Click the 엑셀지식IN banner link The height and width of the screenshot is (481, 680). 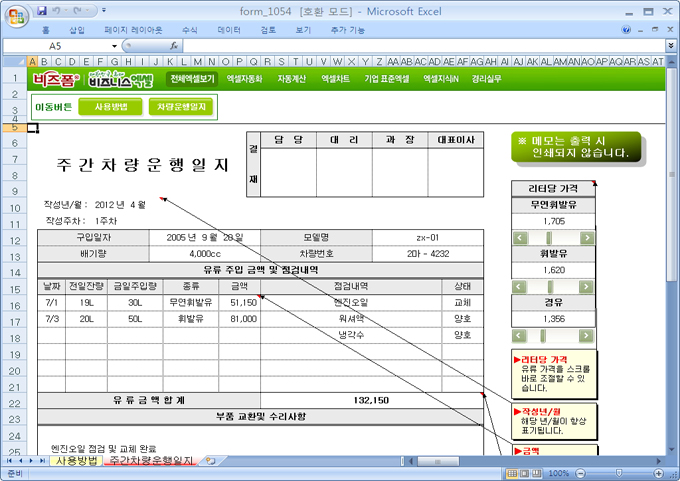pyautogui.click(x=441, y=79)
